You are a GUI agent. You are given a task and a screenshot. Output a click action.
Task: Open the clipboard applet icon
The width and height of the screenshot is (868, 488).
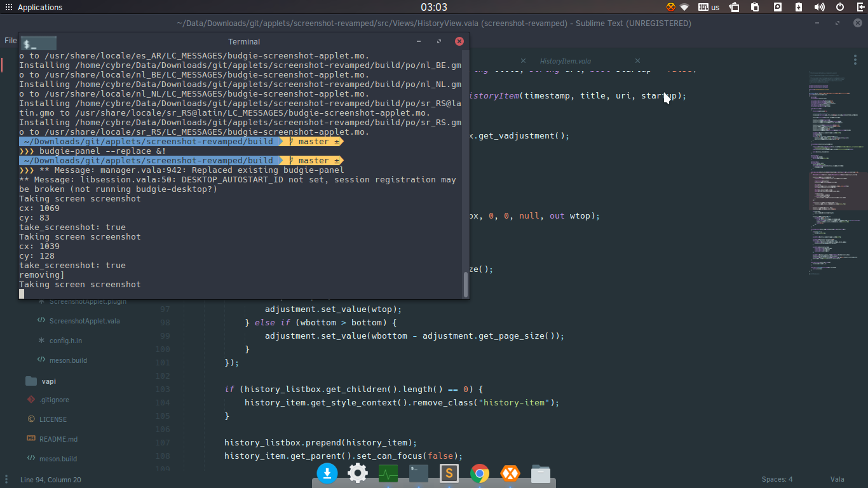click(755, 8)
